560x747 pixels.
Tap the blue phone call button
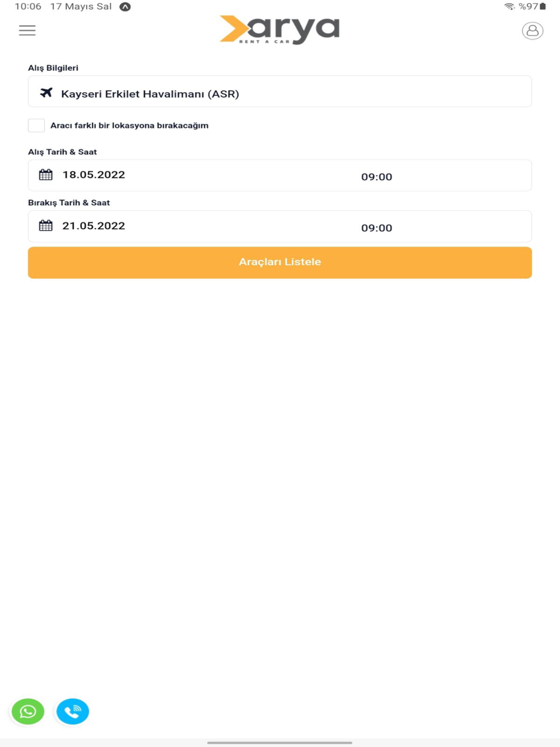coord(73,711)
